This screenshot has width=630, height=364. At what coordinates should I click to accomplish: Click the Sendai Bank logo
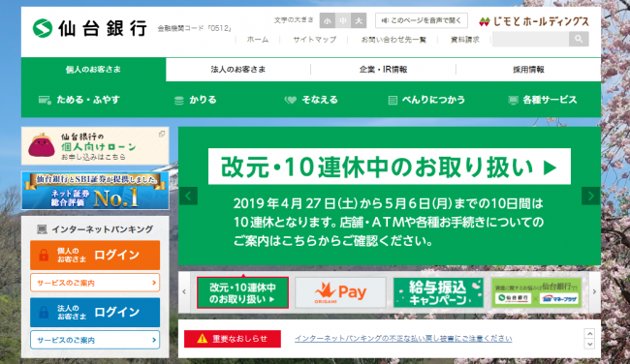click(x=90, y=28)
